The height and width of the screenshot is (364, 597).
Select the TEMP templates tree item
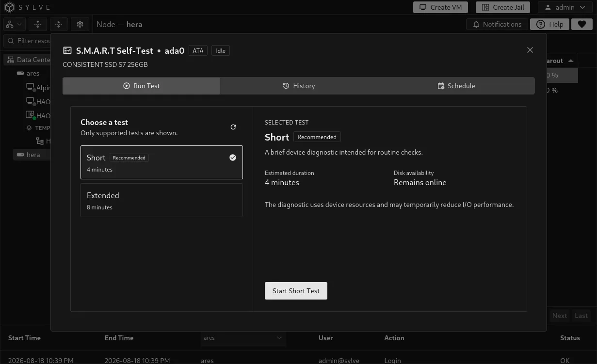coord(38,128)
